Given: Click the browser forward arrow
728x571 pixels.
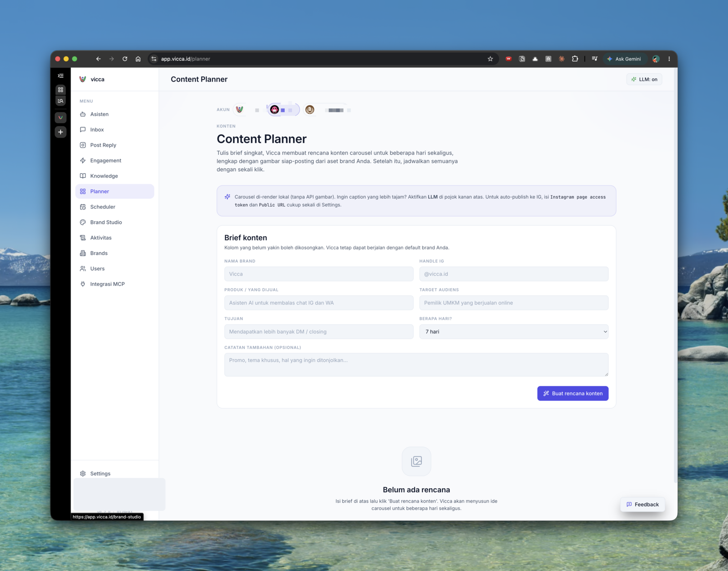Looking at the screenshot, I should click(111, 59).
